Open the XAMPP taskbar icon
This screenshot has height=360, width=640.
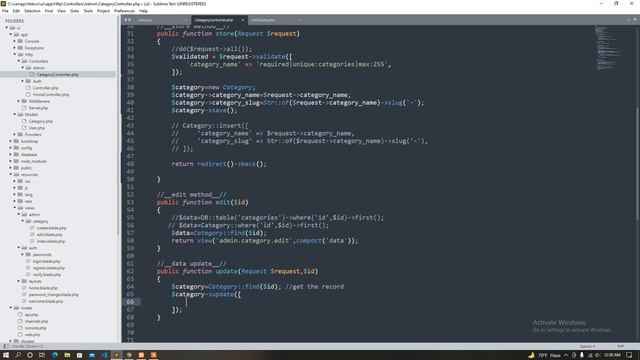[153, 355]
